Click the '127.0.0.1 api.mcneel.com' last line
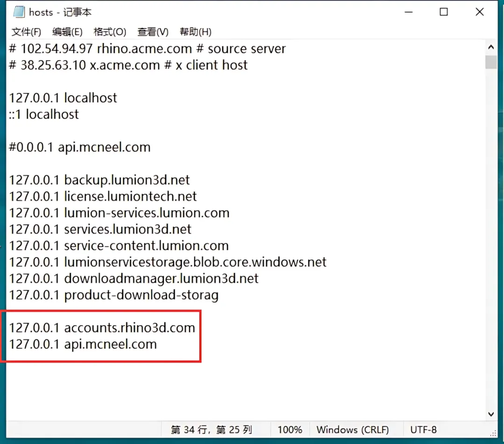The height and width of the screenshot is (444, 504). coord(83,345)
